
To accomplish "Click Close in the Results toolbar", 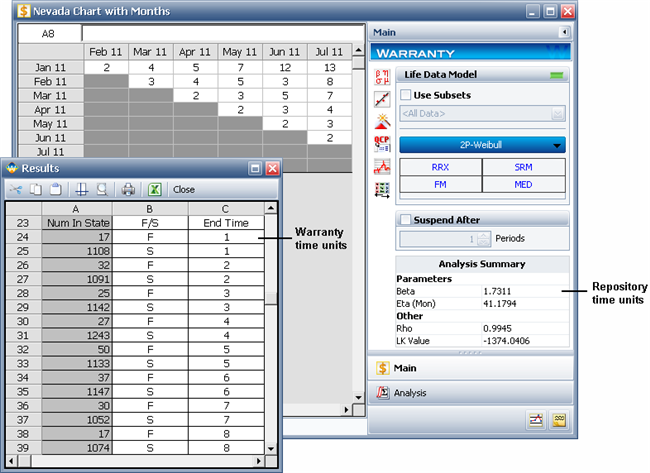I will 184,188.
